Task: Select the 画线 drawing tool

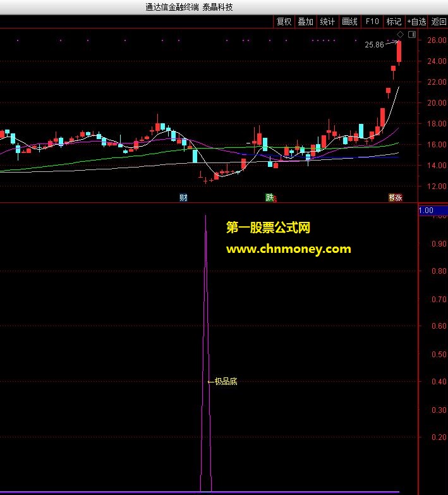Action: [349, 21]
